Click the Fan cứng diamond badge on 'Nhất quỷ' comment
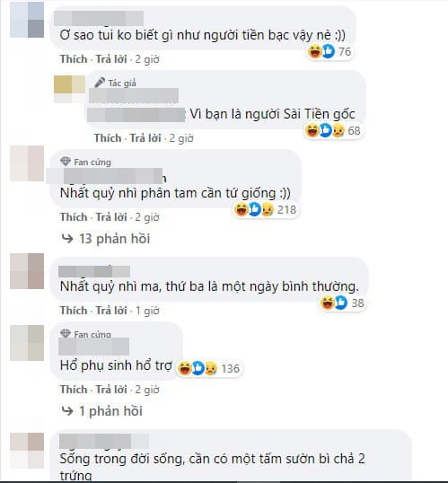The width and height of the screenshot is (448, 483). 85,162
